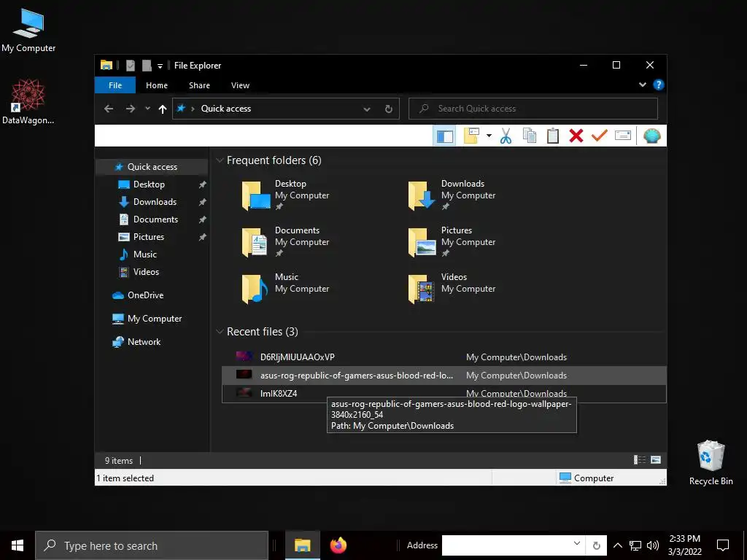747x560 pixels.
Task: Select My Computer in the navigation pane
Action: (155, 319)
